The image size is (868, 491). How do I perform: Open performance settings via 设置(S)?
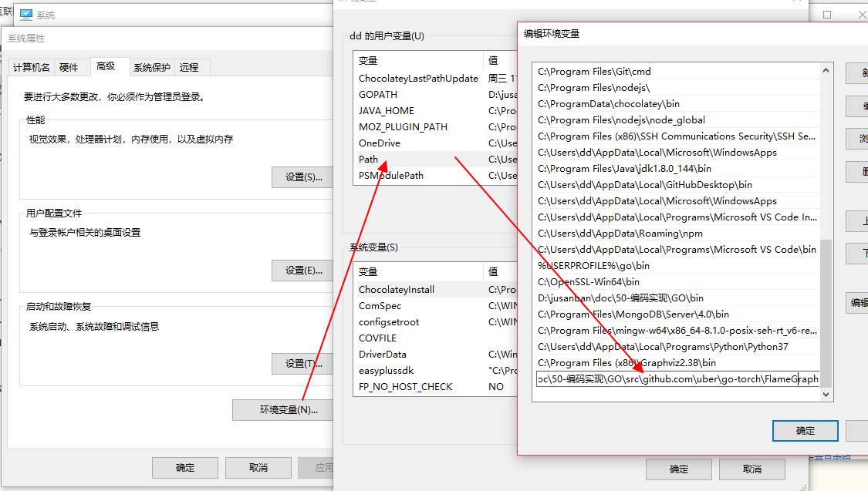point(302,177)
